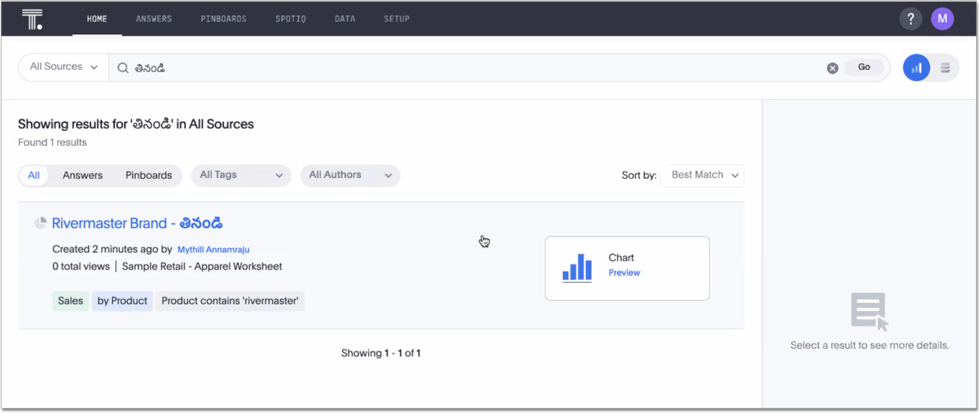The height and width of the screenshot is (413, 980).
Task: Go to the Answers menu
Action: [153, 19]
